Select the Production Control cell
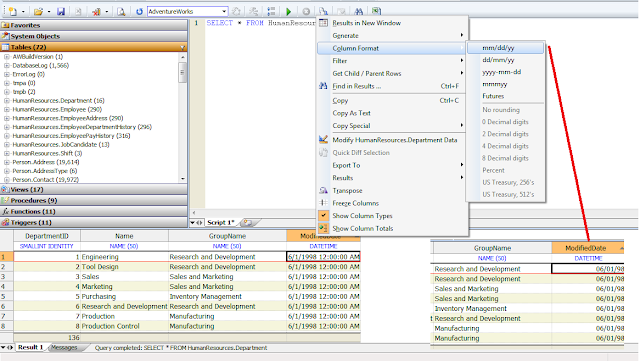Viewport: 640px width, 361px height. click(124, 326)
